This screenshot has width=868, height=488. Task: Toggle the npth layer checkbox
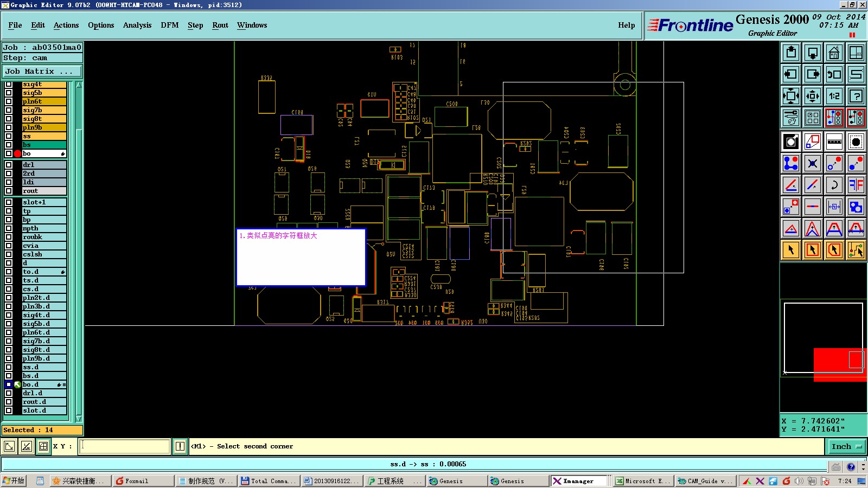[x=9, y=228]
